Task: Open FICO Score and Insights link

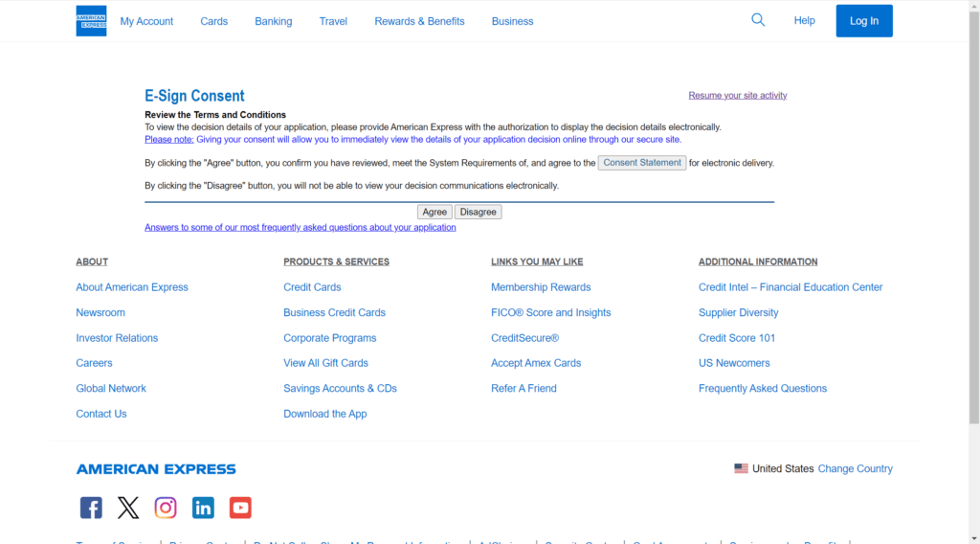Action: [x=550, y=312]
